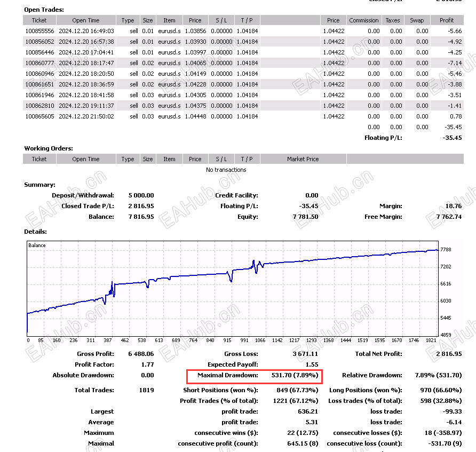Click Short Positions value 849 (67.73%)

pos(297,390)
